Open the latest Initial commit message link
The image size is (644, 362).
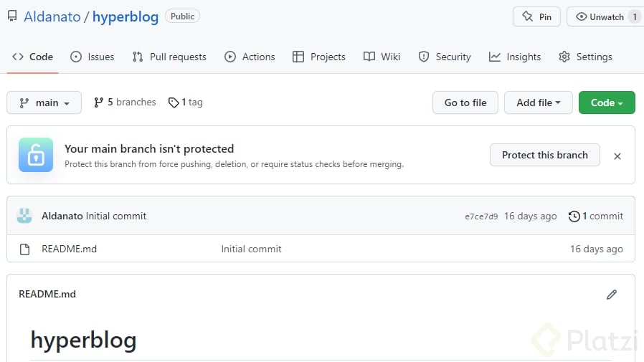click(x=116, y=216)
